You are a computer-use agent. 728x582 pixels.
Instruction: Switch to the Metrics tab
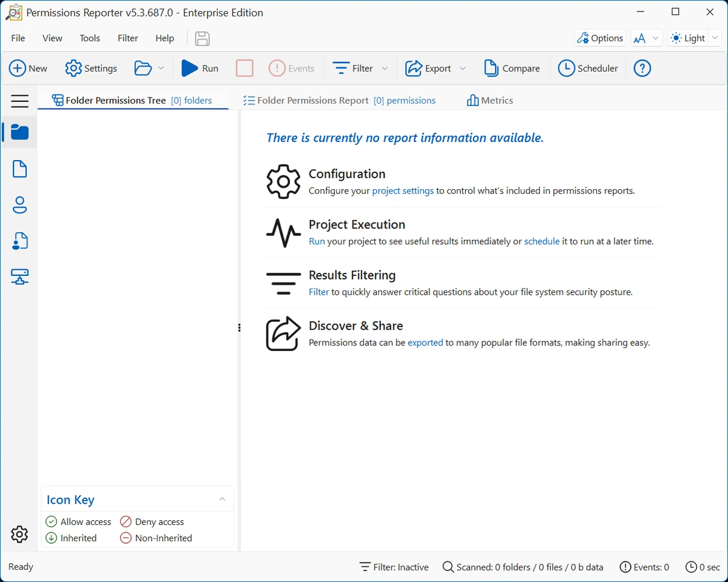pyautogui.click(x=490, y=101)
